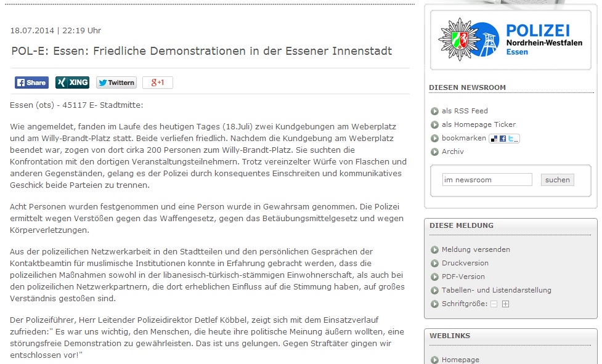Click 'Meldung versenden' to send the report
This screenshot has height=364, width=602.
pyautogui.click(x=476, y=249)
